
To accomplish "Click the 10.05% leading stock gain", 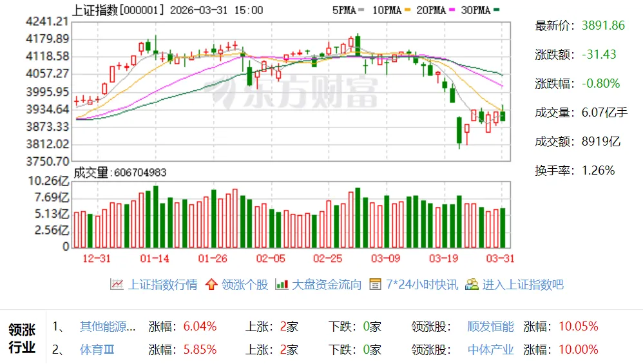I will 578,327.
